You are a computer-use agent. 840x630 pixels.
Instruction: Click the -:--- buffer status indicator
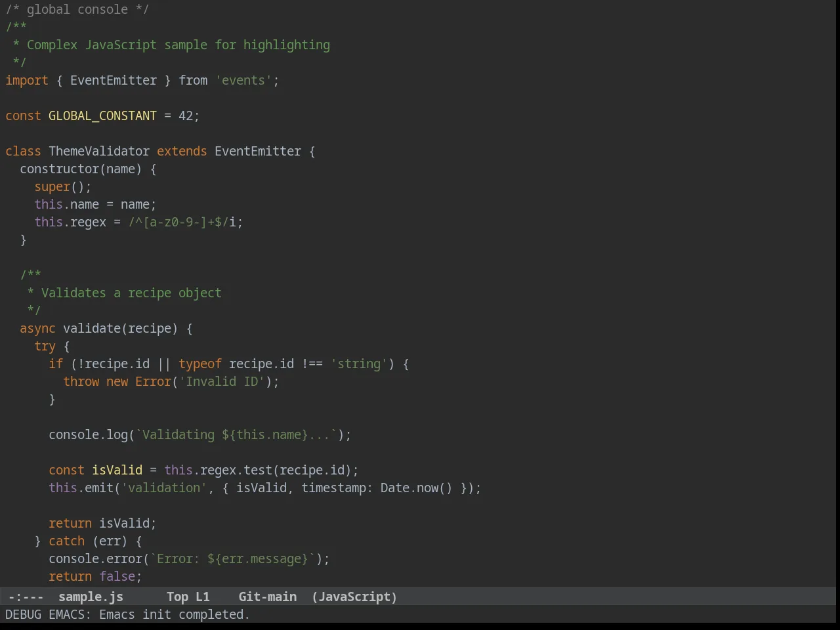(x=26, y=597)
